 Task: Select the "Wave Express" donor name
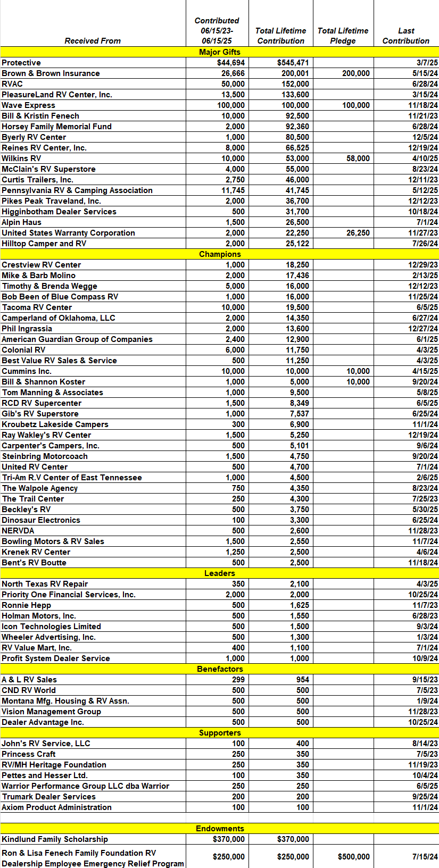coord(28,105)
